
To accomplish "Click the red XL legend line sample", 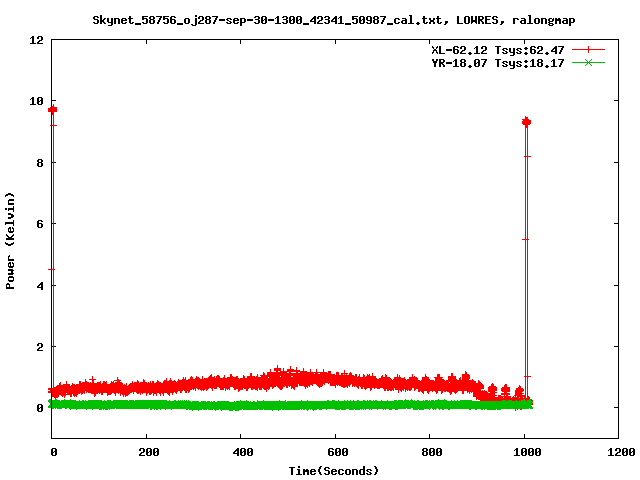I will (588, 49).
